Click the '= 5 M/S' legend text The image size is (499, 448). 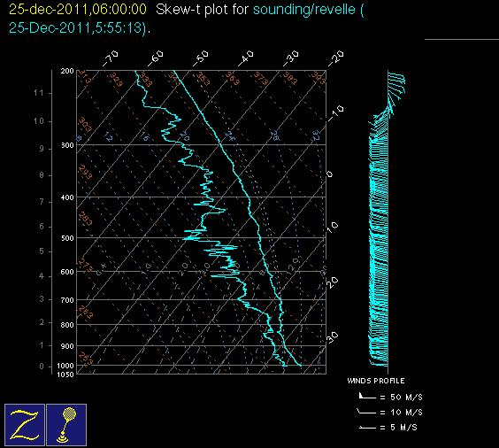point(399,428)
